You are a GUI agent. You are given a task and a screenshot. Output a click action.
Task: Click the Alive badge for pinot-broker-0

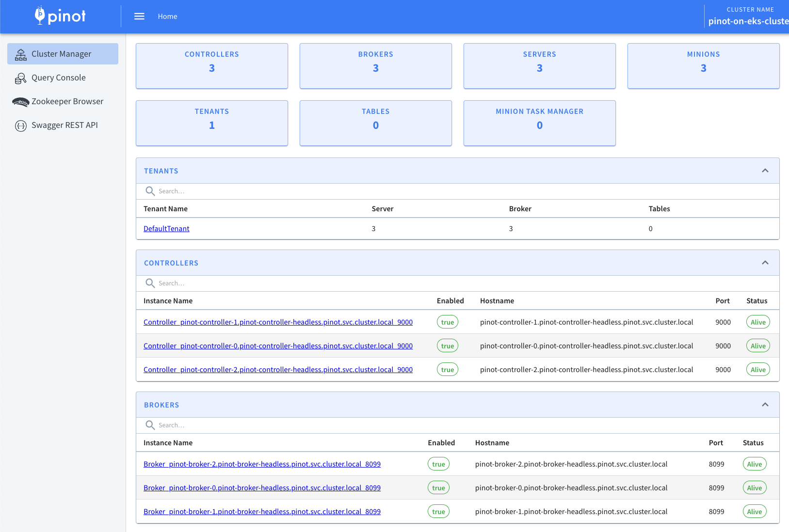tap(755, 488)
